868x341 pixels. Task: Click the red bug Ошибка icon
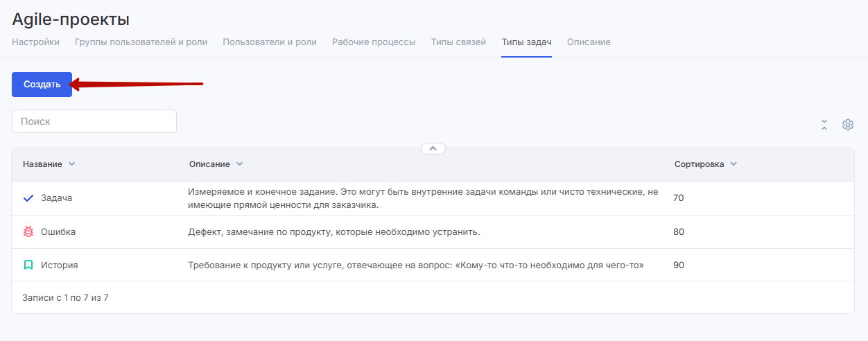click(28, 232)
